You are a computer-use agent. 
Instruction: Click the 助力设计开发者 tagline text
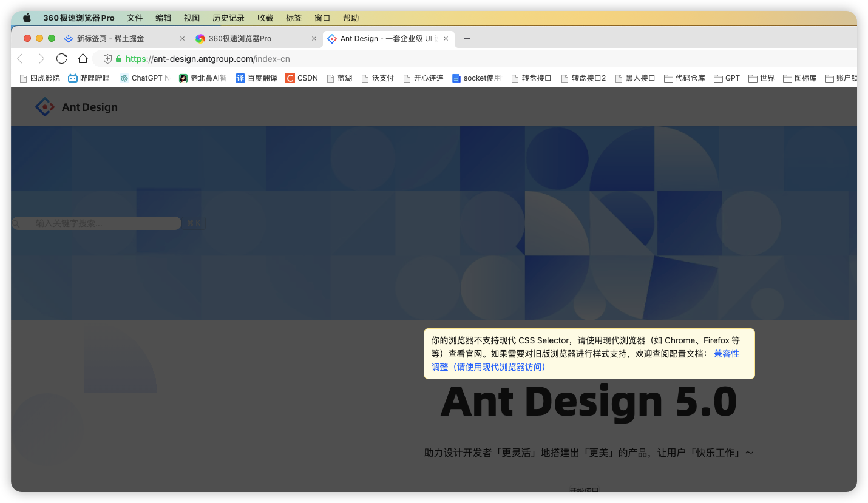pos(589,453)
